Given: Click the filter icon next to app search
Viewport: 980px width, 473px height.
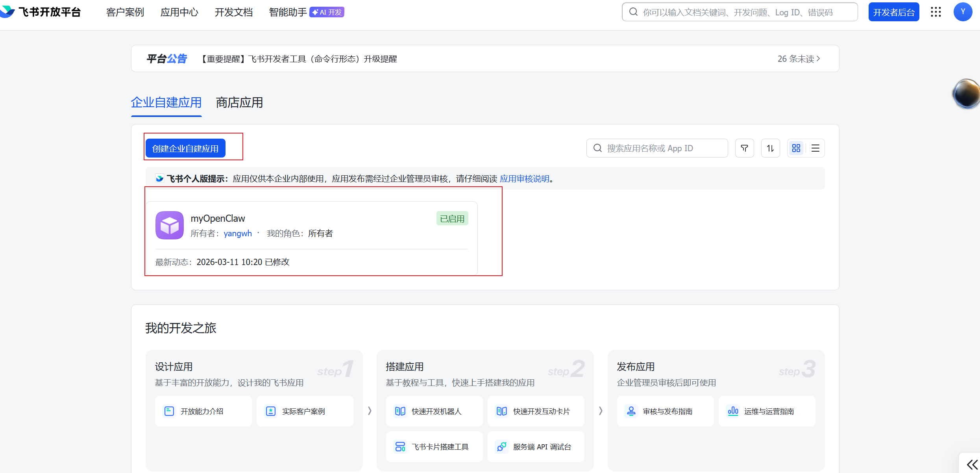Looking at the screenshot, I should [x=744, y=148].
